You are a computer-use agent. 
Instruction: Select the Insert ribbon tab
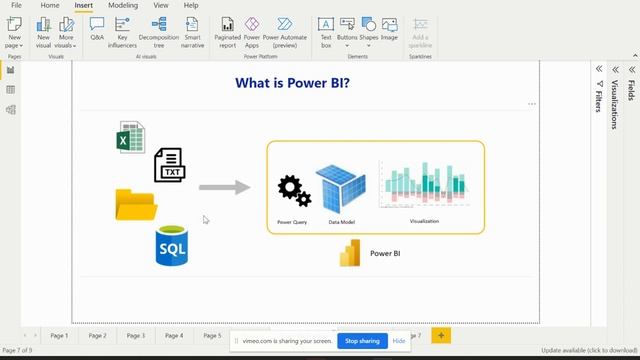(83, 5)
